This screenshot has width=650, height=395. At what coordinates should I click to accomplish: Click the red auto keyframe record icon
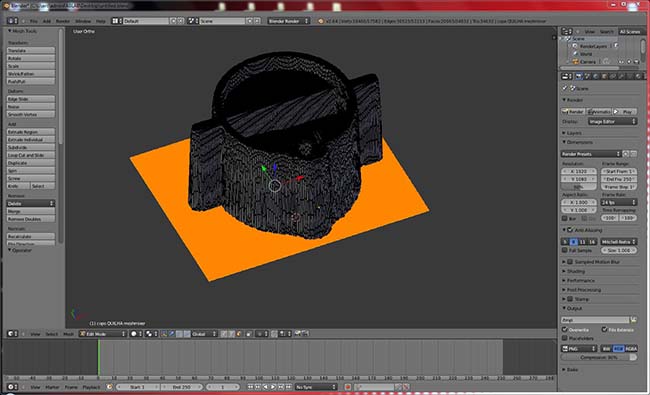pos(348,387)
